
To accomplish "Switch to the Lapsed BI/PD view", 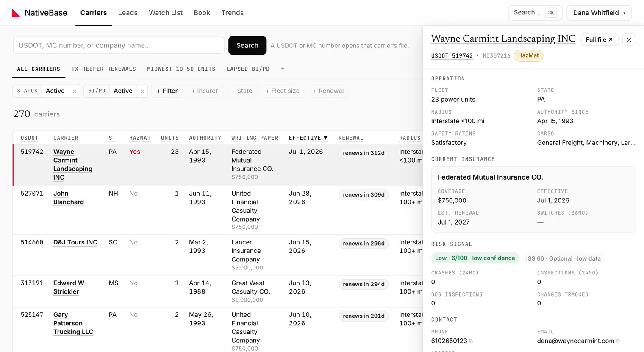I will tap(248, 69).
